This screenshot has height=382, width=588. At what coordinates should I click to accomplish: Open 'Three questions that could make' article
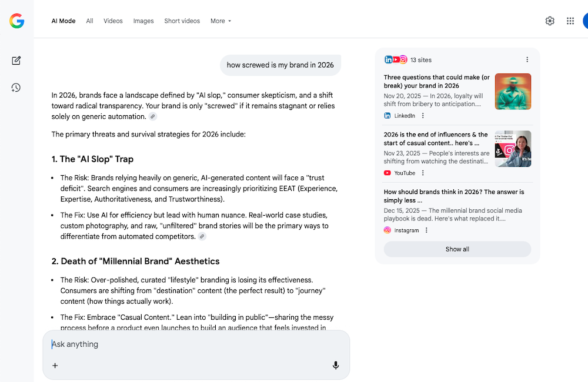436,81
